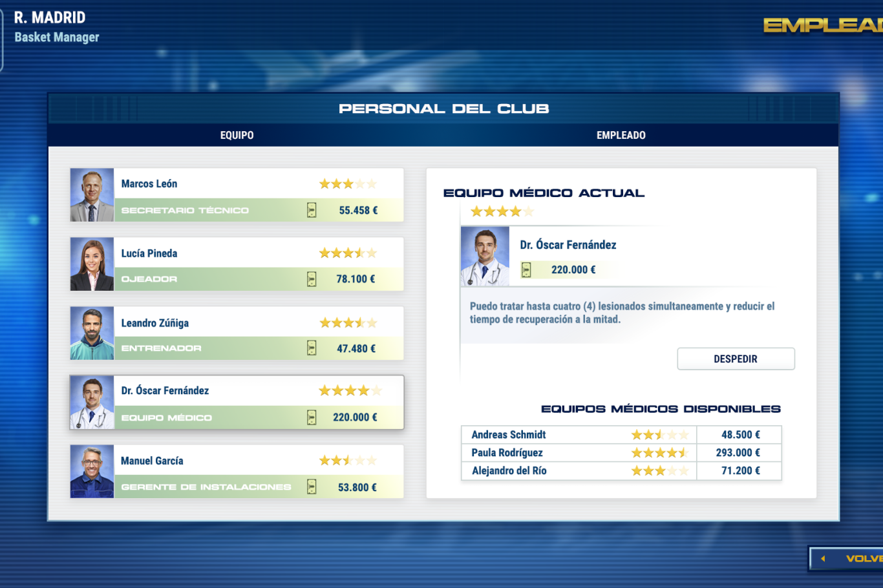Select the Equipo column header

pyautogui.click(x=237, y=135)
